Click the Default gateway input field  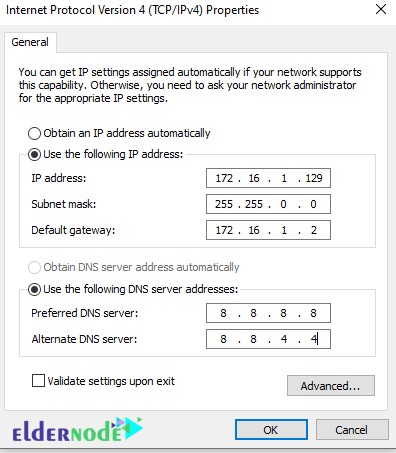(x=268, y=230)
